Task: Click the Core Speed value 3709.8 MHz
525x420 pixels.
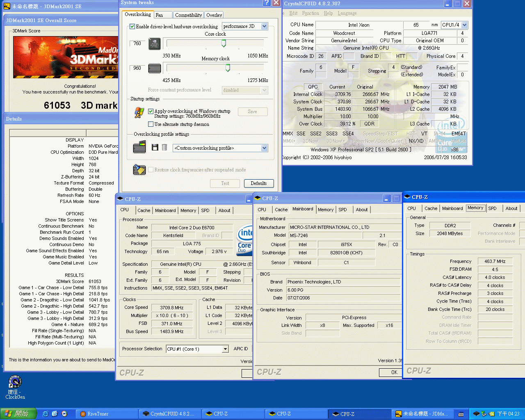Action: (172, 308)
